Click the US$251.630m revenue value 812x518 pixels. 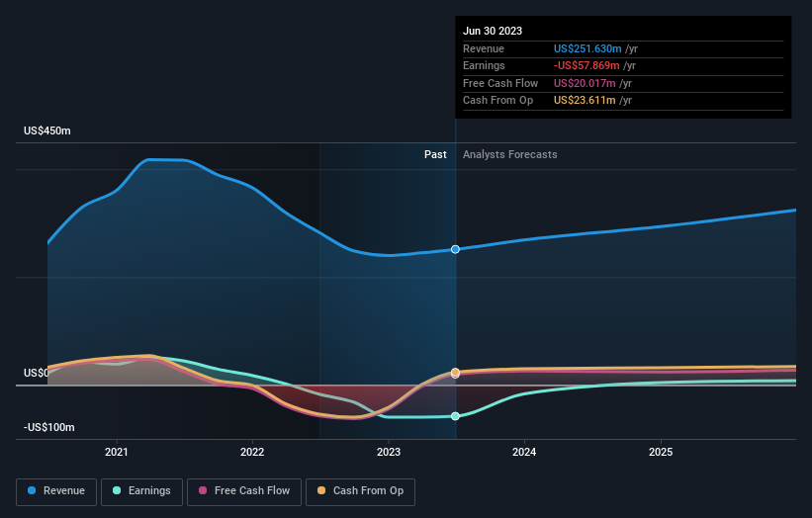point(587,48)
